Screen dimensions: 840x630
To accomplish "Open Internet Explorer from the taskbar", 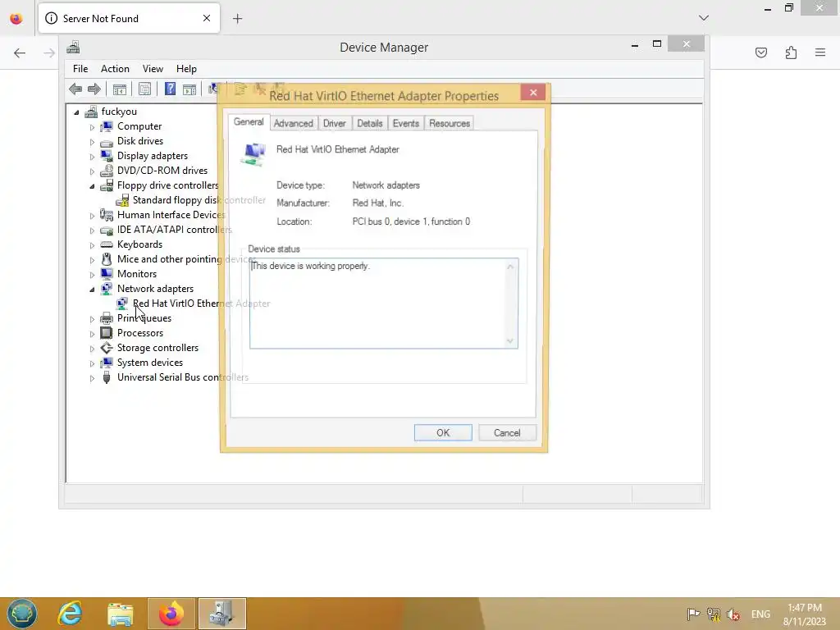I will click(x=71, y=614).
